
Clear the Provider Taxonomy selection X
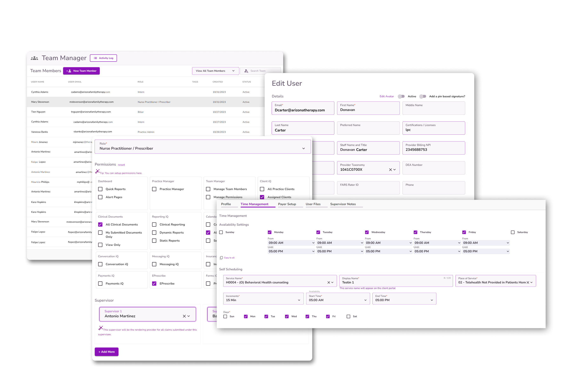390,170
